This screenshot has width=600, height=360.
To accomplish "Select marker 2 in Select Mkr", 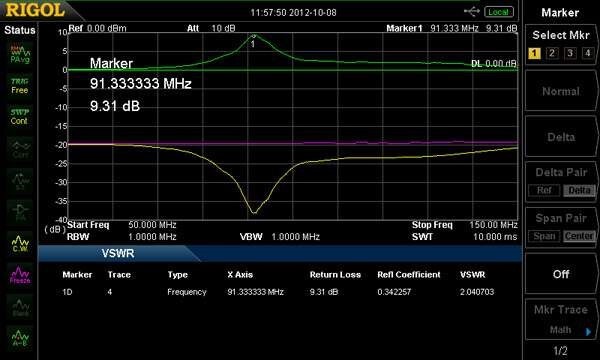I will click(x=552, y=53).
